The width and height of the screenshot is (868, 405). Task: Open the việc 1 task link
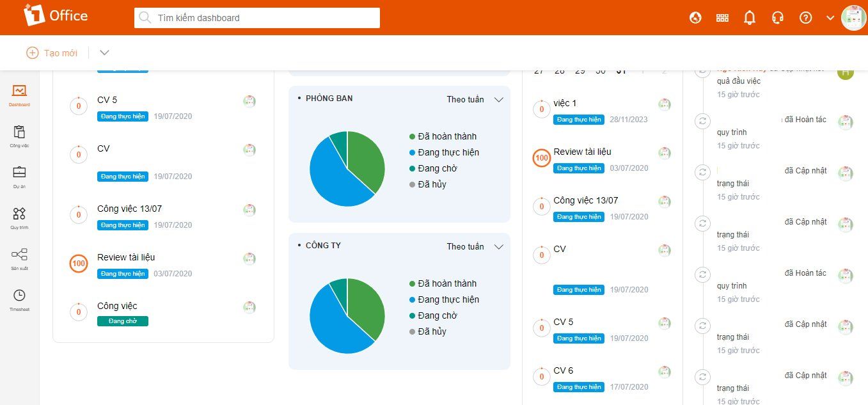(565, 103)
